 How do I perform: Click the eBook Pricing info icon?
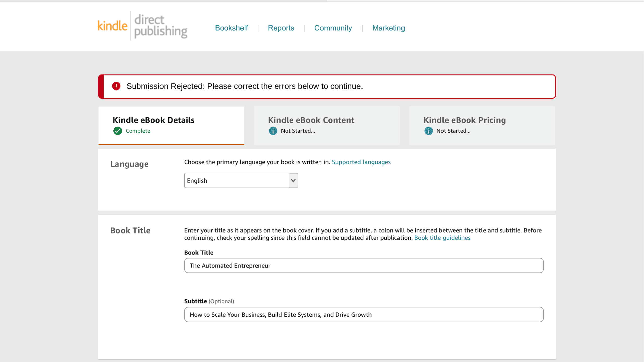point(429,131)
